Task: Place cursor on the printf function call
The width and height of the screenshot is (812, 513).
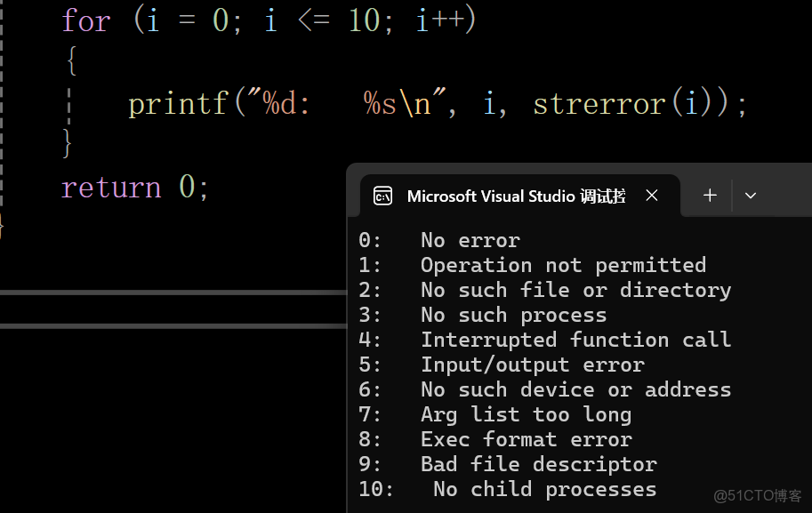Action: tap(178, 104)
